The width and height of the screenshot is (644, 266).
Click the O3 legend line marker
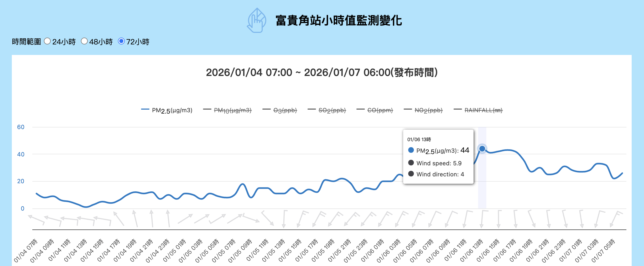[266, 109]
